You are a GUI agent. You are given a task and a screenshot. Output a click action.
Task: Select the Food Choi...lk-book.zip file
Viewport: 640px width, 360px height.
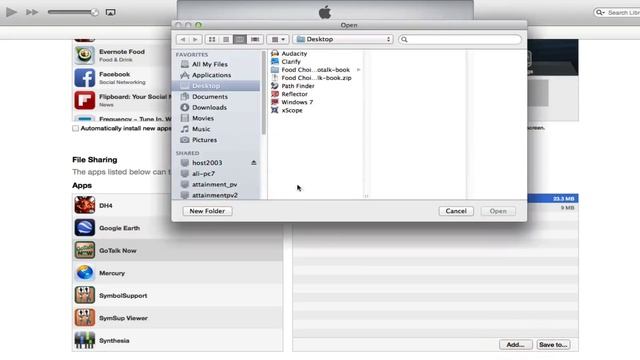click(x=316, y=78)
